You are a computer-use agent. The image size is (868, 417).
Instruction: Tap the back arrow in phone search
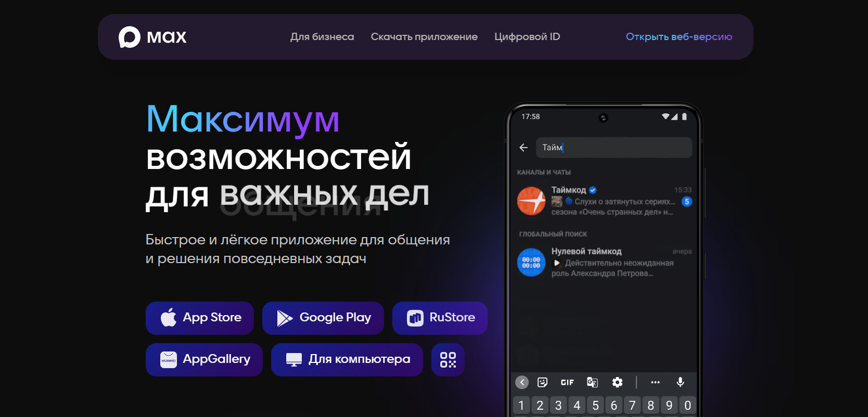click(x=524, y=148)
